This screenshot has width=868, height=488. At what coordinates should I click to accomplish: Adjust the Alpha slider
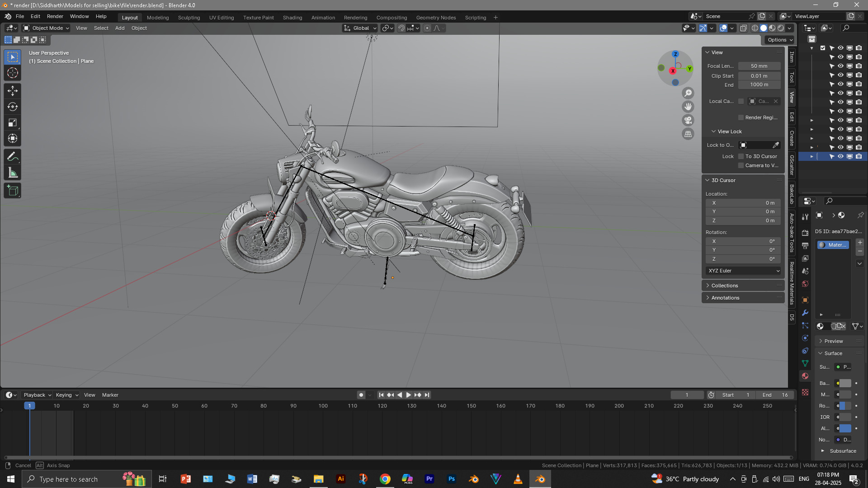tap(845, 428)
